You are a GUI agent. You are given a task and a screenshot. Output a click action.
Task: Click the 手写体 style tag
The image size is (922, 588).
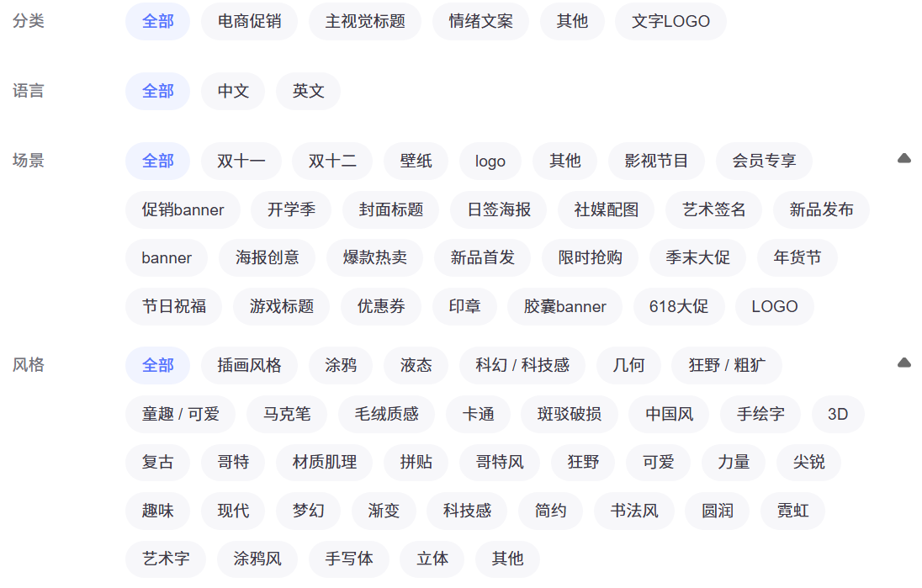tap(349, 559)
